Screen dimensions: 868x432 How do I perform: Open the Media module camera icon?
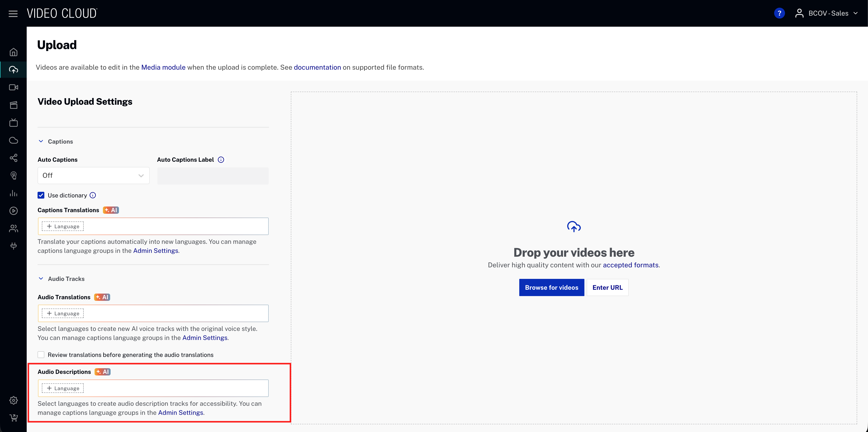tap(14, 87)
